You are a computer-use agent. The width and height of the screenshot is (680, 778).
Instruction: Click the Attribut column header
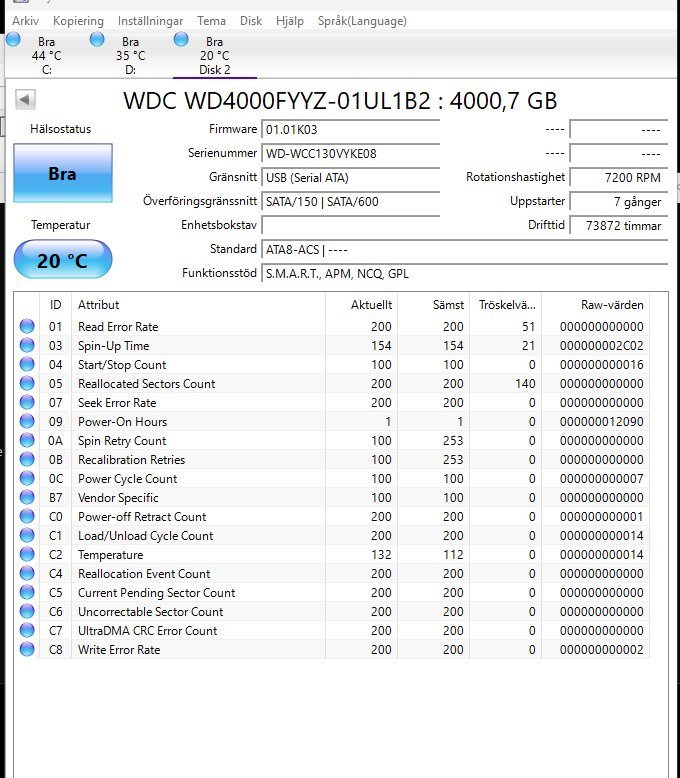click(199, 305)
